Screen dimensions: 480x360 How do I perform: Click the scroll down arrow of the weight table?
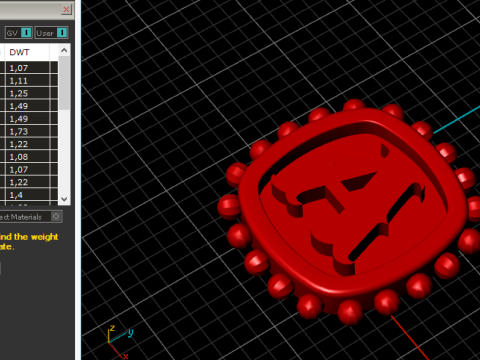tap(64, 199)
